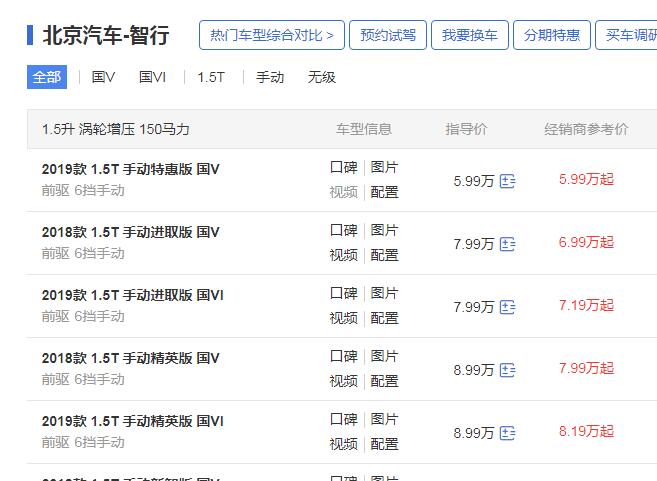Open 视频 for 2019款 手动特惠版 国V
This screenshot has height=481, width=657.
(x=344, y=192)
